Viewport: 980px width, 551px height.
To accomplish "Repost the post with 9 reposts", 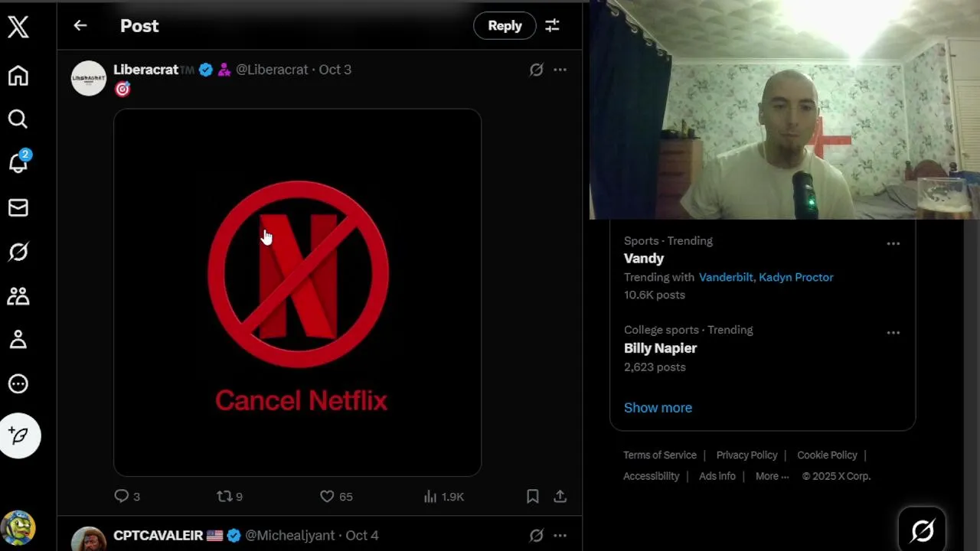I will (x=230, y=497).
